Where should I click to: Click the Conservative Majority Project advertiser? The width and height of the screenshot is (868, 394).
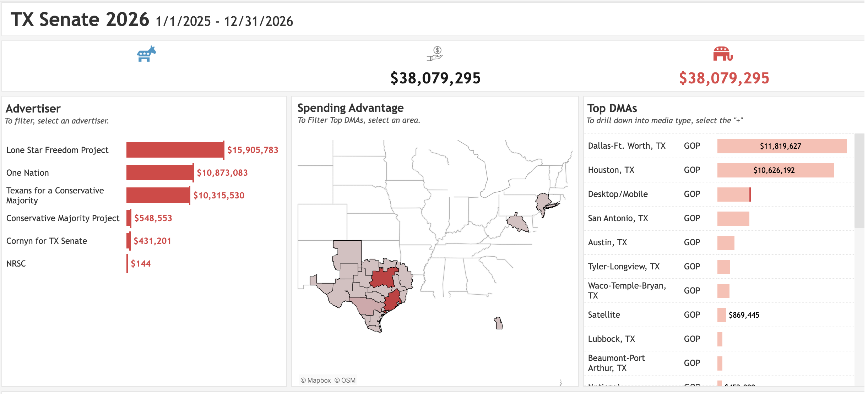point(63,218)
